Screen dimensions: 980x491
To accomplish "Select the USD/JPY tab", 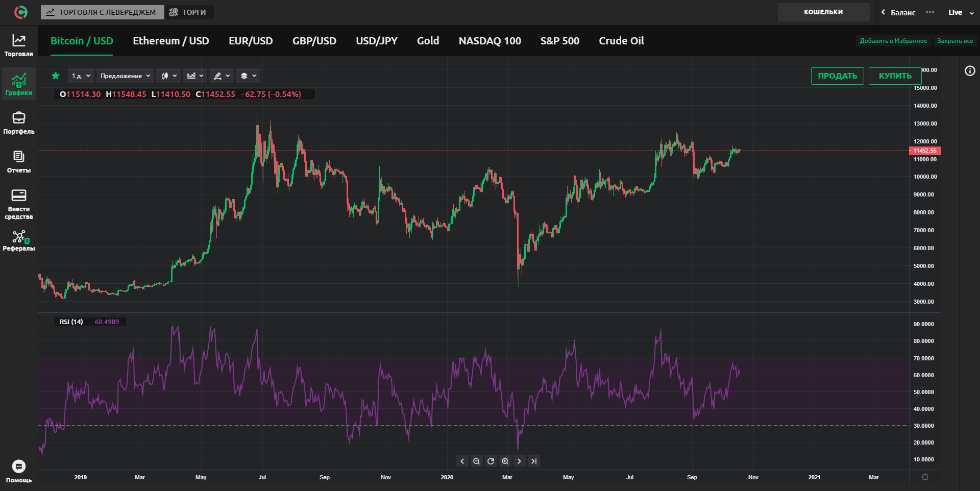I will 377,41.
